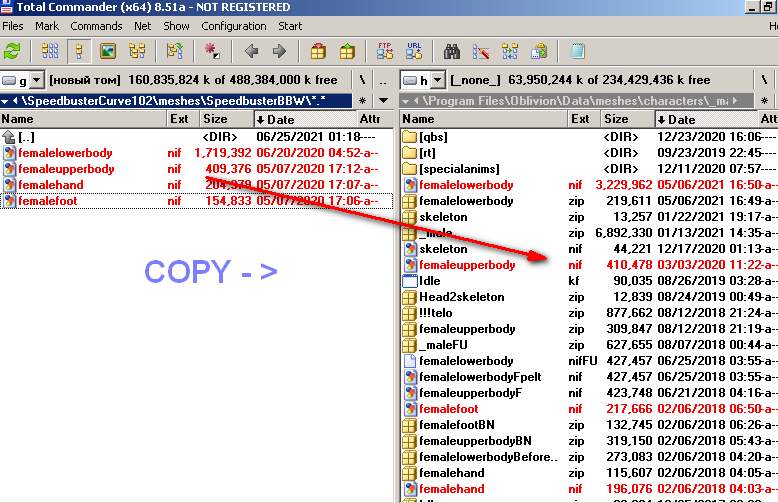Select skeleton nif file in right panel
778x503 pixels.
[589, 249]
